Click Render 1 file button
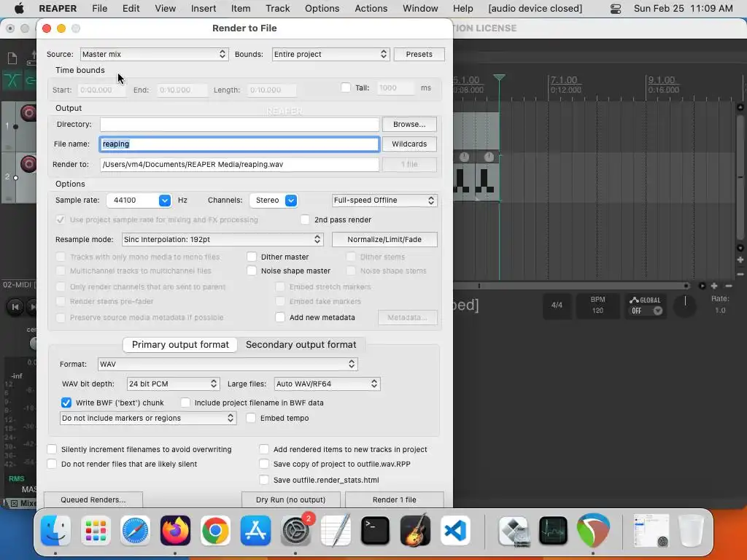 [395, 499]
